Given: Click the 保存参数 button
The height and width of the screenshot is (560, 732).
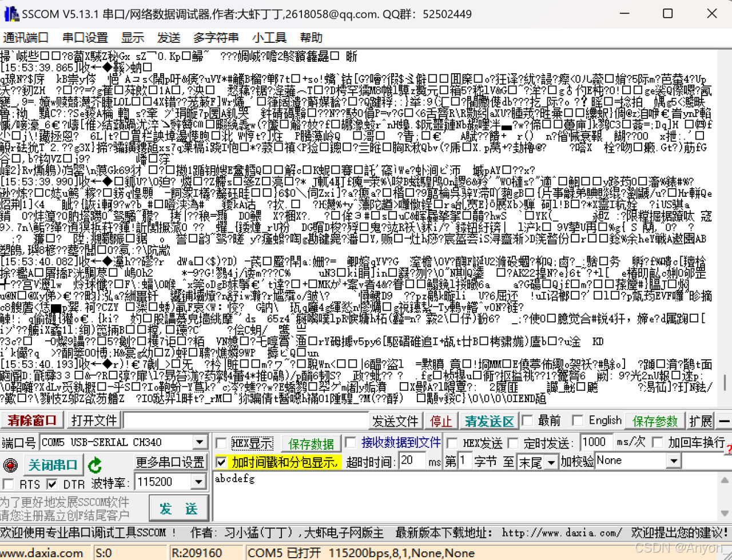Looking at the screenshot, I should click(x=655, y=422).
